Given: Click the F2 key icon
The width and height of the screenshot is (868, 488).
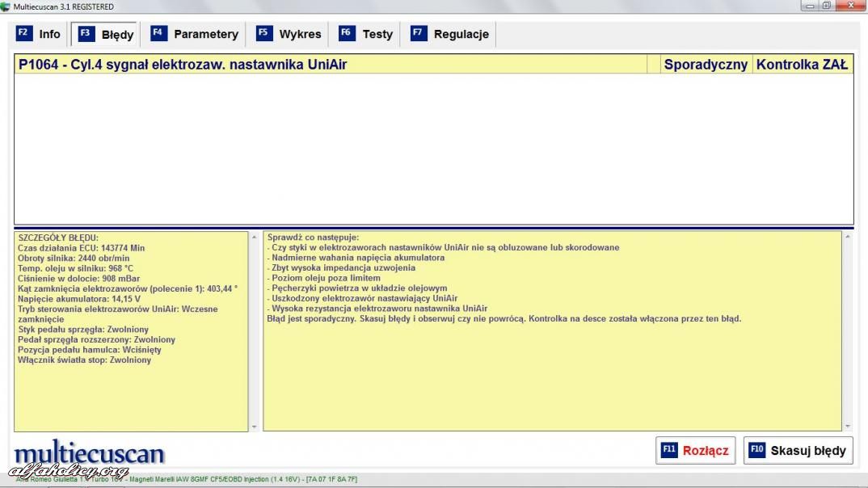Looking at the screenshot, I should tap(23, 33).
